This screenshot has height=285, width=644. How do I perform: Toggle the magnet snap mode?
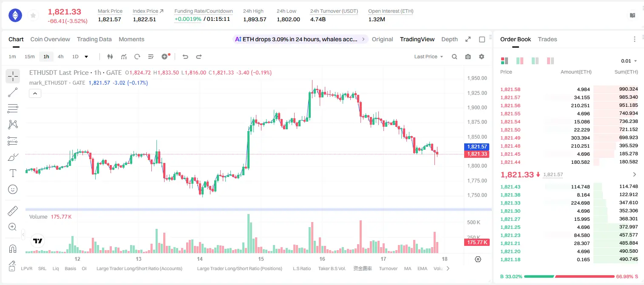pos(13,248)
